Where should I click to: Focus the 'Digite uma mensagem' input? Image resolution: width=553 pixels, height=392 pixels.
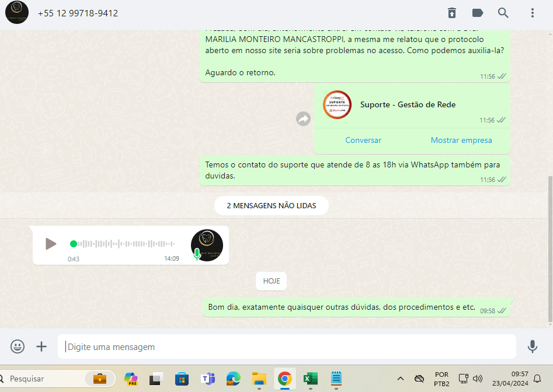(287, 346)
